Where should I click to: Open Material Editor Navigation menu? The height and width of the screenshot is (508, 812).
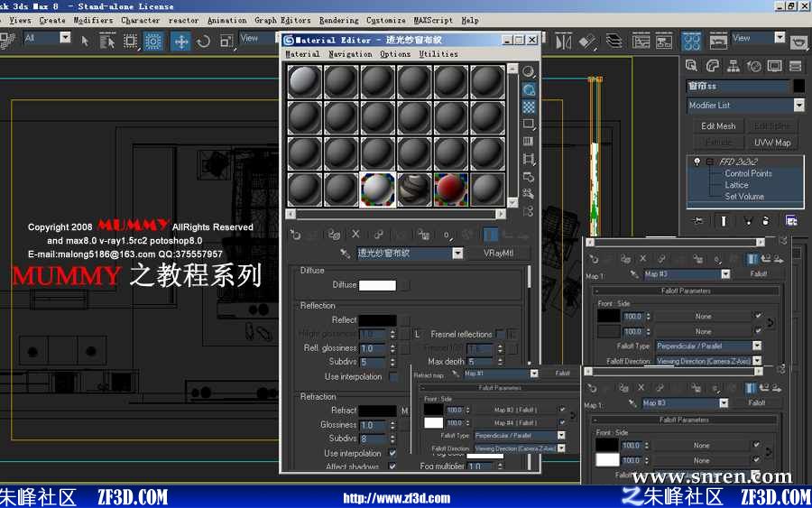click(x=350, y=54)
